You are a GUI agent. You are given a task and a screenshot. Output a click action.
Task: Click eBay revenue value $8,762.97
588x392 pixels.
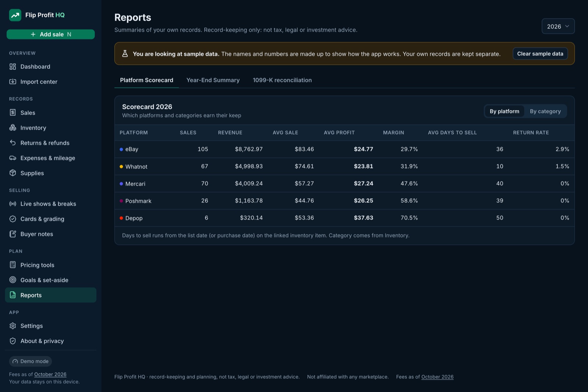click(x=249, y=149)
